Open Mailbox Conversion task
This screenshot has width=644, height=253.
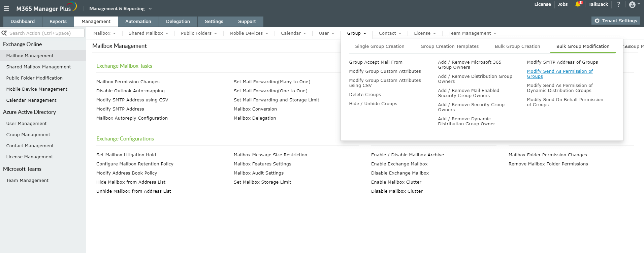point(255,109)
